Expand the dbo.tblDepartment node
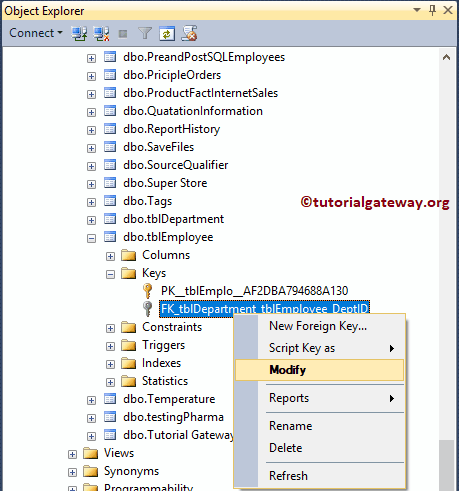Viewport: 459px width, 491px height. [91, 220]
